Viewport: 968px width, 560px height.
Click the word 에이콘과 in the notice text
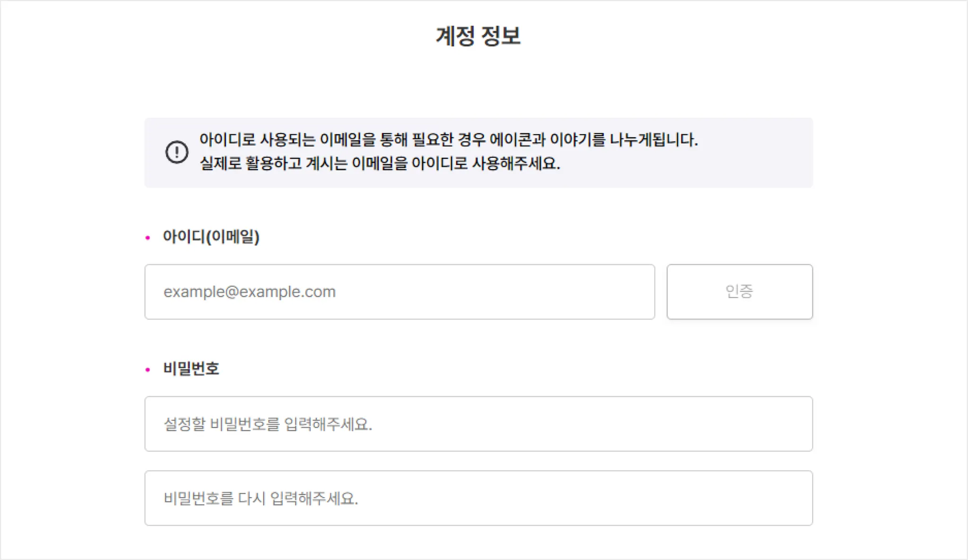click(517, 140)
